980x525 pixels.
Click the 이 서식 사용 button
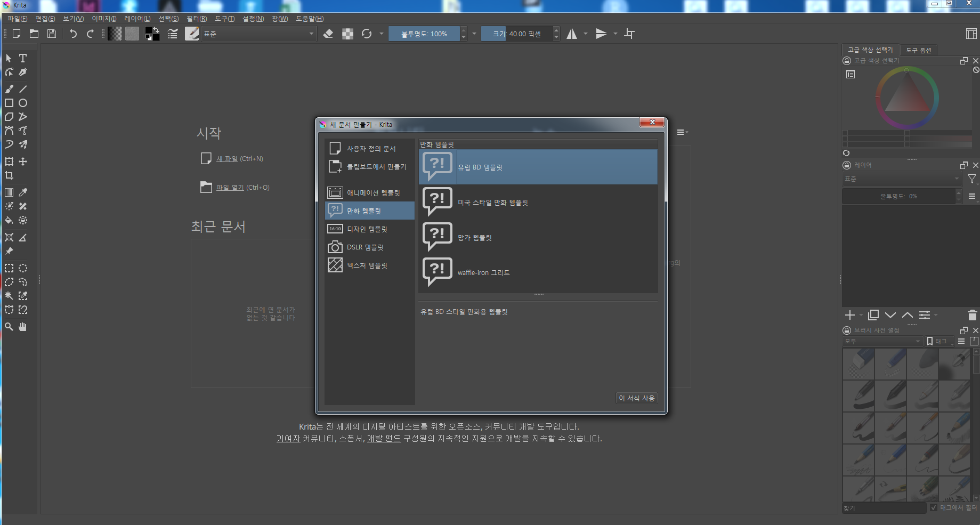tap(636, 398)
